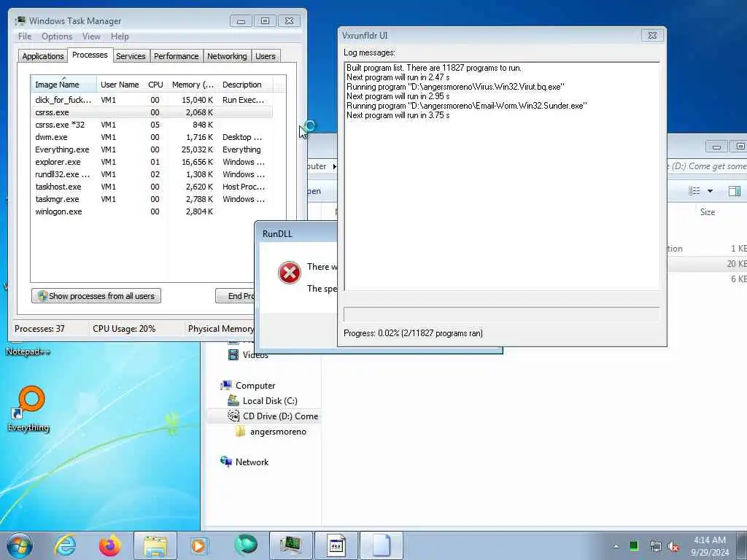Click the Notepad++ desktop shortcut label
747x560 pixels.
[28, 352]
